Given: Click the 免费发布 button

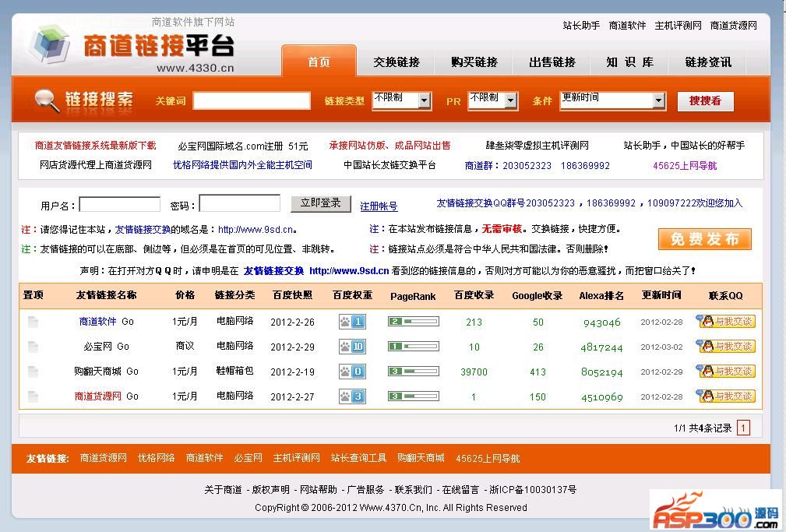Looking at the screenshot, I should [705, 239].
